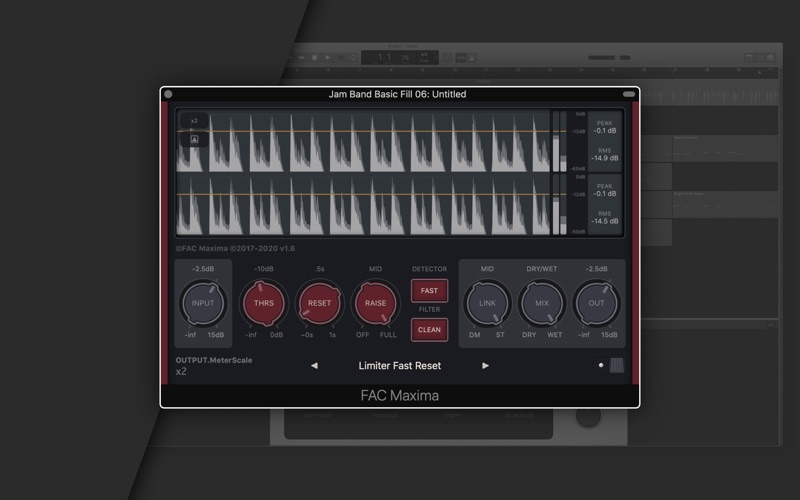
Task: Click the OUTPUT.MeterScale parameter label
Action: 214,360
